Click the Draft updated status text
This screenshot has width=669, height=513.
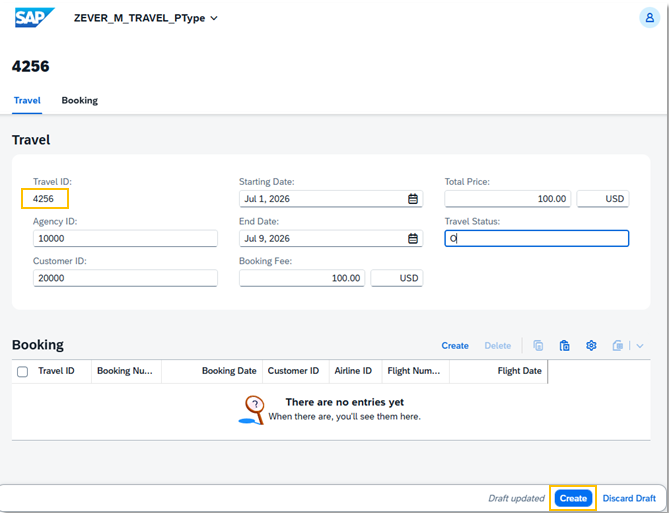pyautogui.click(x=516, y=498)
